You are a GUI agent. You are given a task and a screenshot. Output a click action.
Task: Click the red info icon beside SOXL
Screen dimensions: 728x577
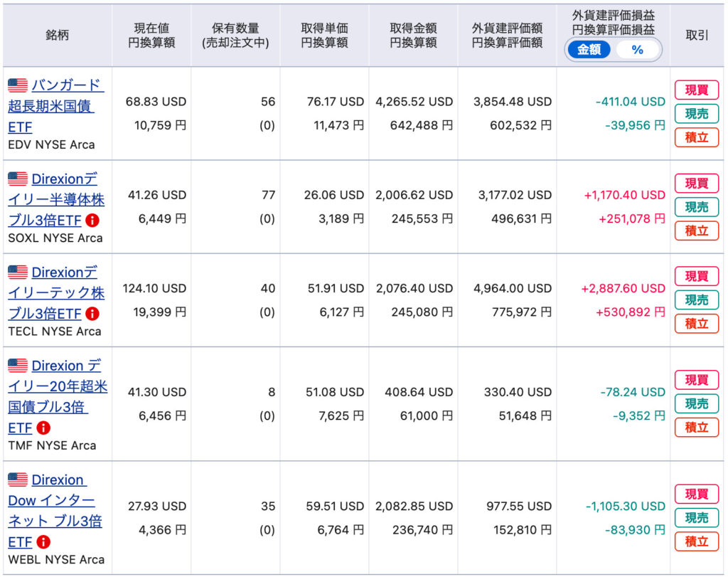(x=92, y=221)
